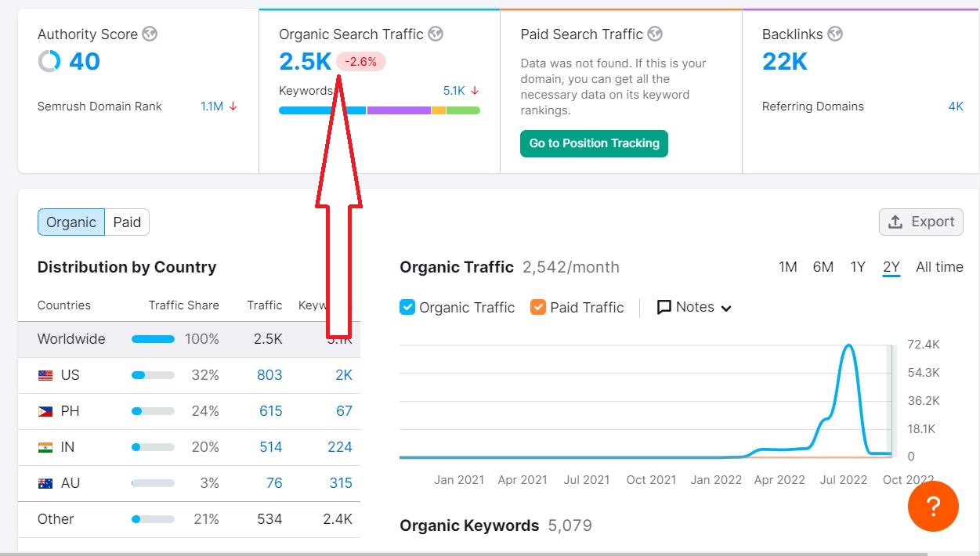
Task: Open the orange help question-mark bubble
Action: pos(933,507)
